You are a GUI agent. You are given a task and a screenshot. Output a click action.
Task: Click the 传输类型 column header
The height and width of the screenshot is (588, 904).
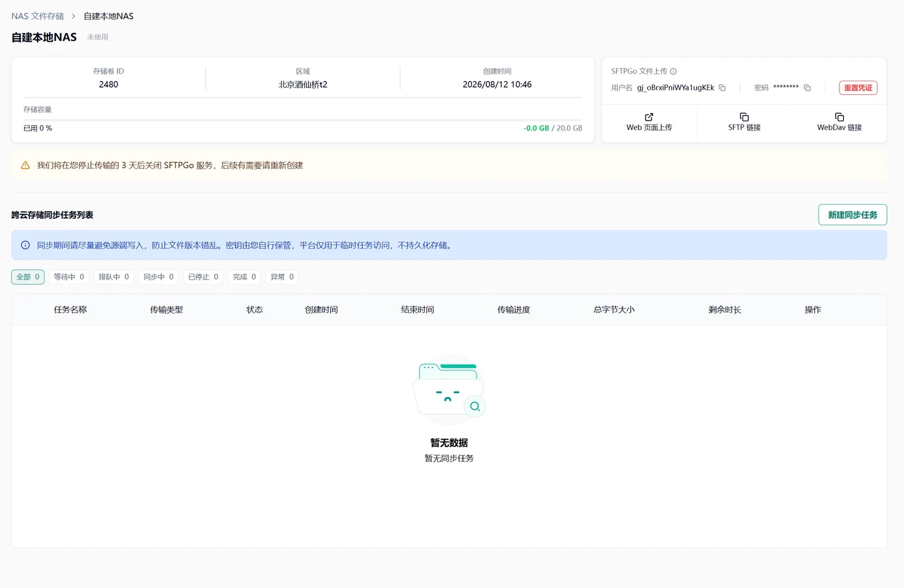167,310
